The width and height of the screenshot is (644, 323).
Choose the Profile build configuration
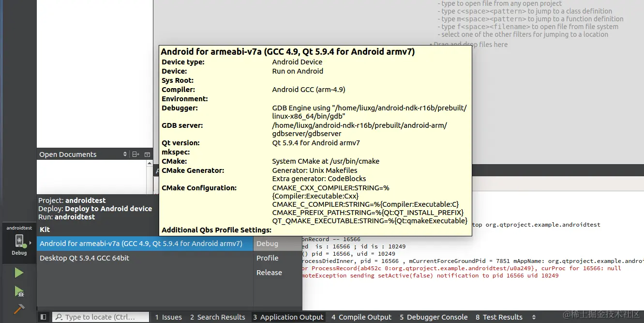pos(277,258)
